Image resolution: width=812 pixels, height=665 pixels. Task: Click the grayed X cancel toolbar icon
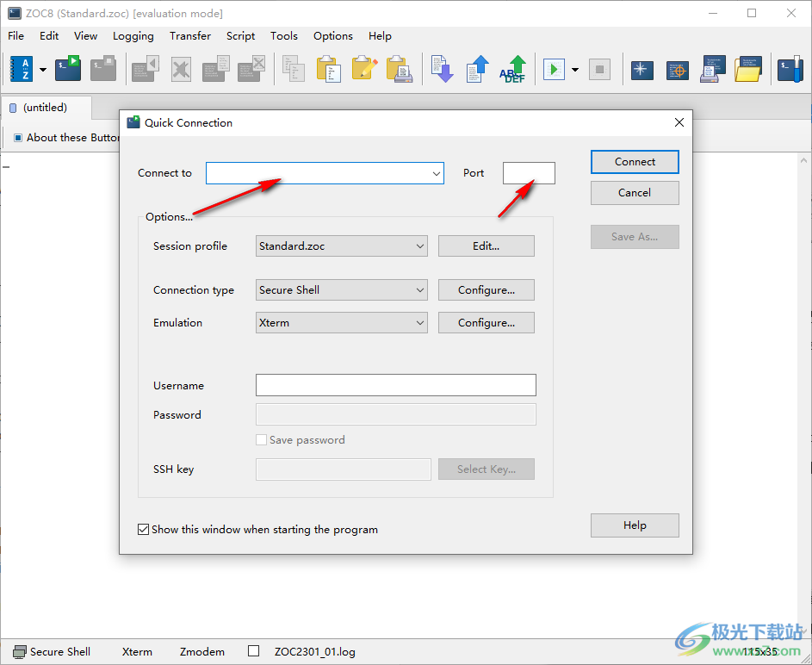tap(181, 69)
